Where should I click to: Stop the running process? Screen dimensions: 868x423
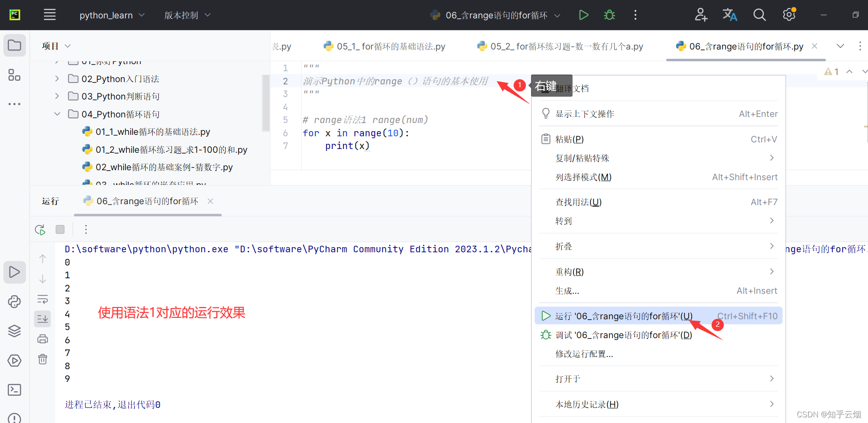pos(60,230)
